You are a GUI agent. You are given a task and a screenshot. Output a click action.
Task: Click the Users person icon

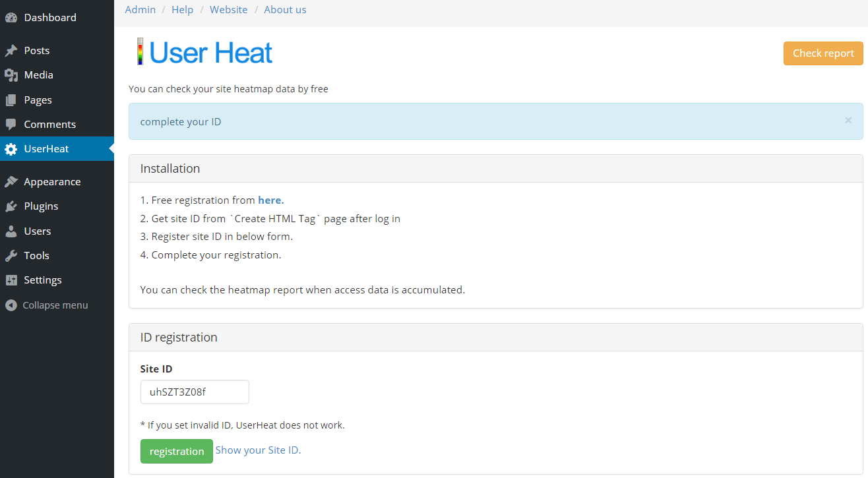11,231
